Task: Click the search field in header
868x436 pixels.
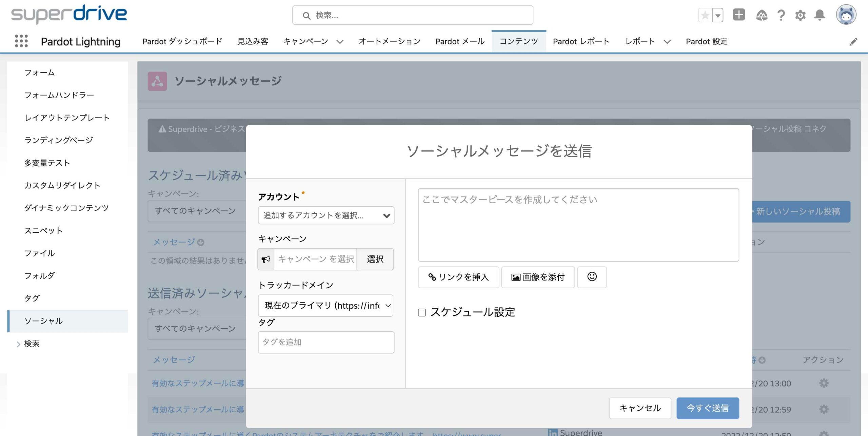Action: [x=413, y=15]
